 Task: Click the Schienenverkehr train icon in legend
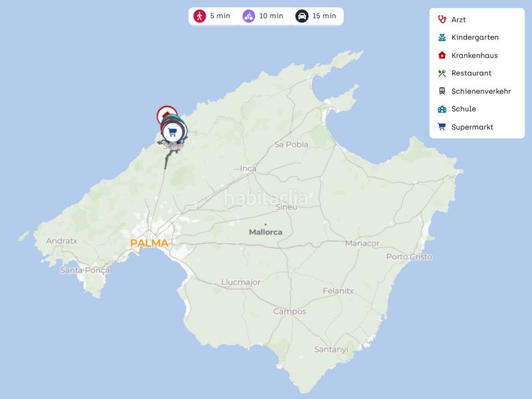442,91
